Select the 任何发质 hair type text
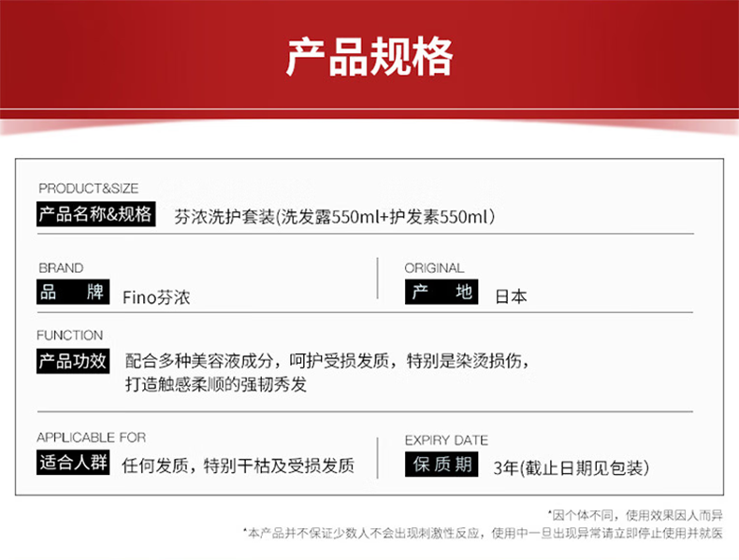Image resolution: width=739 pixels, height=560 pixels. (239, 466)
